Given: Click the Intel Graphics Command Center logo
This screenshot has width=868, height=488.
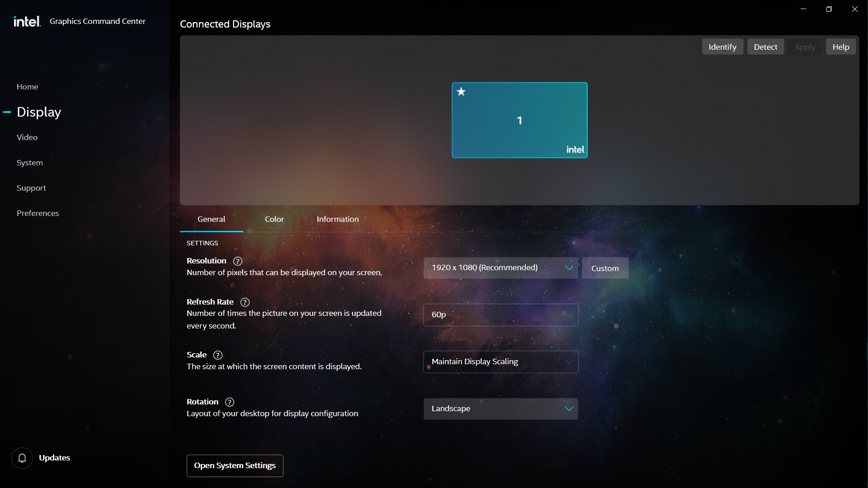Looking at the screenshot, I should 27,21.
